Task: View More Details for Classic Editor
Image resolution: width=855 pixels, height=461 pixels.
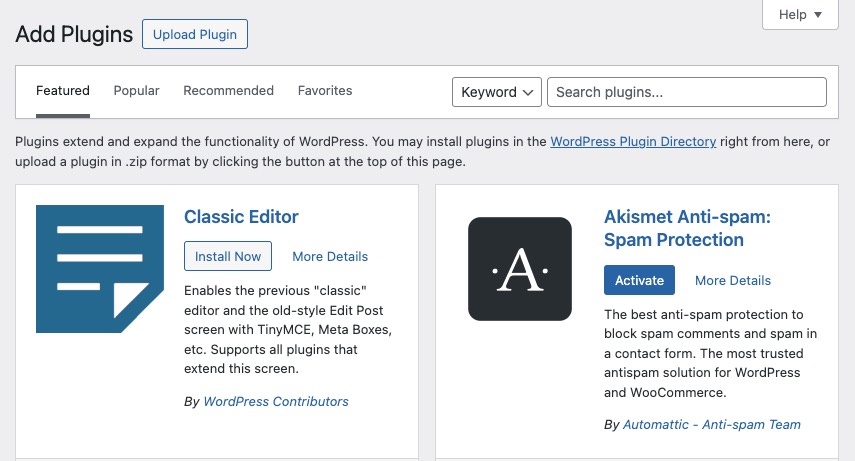Action: pyautogui.click(x=330, y=256)
